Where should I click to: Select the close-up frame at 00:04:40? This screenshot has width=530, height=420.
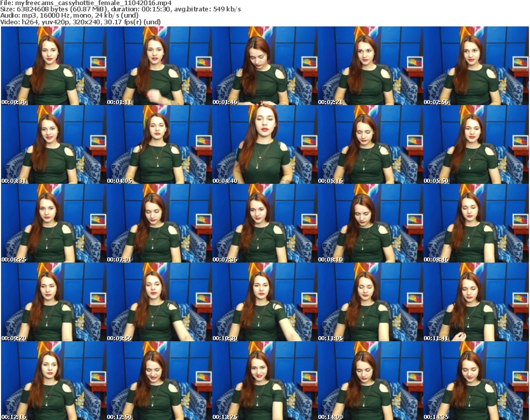tap(264, 144)
